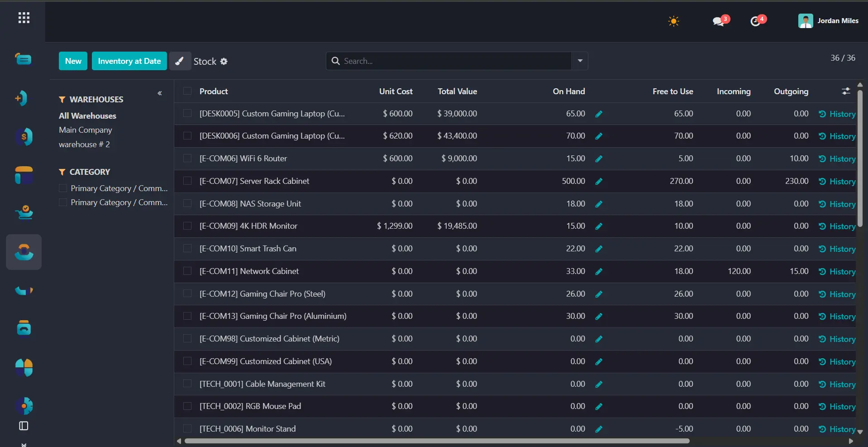This screenshot has width=868, height=447.
Task: Open the apps grid menu
Action: [x=24, y=18]
